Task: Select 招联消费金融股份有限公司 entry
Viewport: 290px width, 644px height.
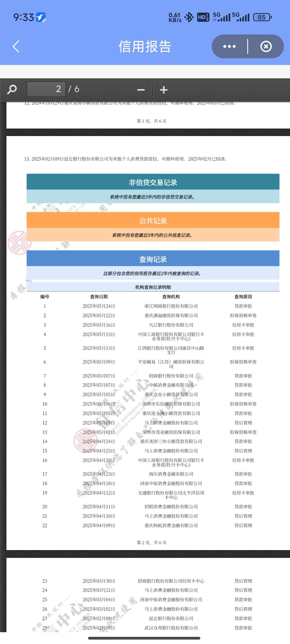Action: tap(171, 507)
